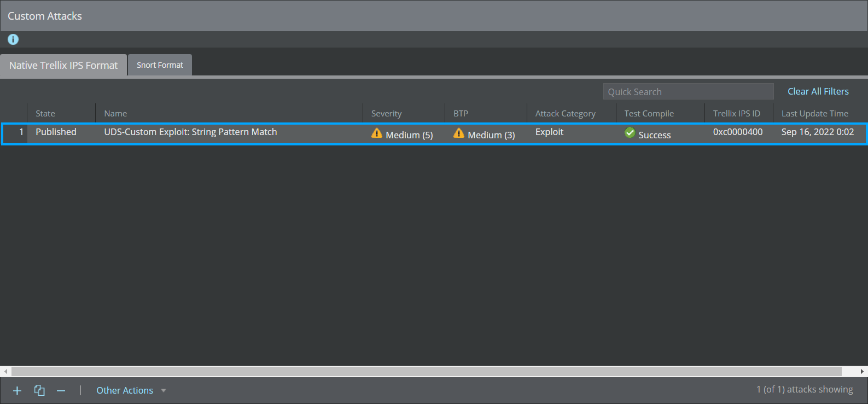The height and width of the screenshot is (404, 868).
Task: Click the Sep 16, 2022 0:02 timestamp
Action: 818,132
